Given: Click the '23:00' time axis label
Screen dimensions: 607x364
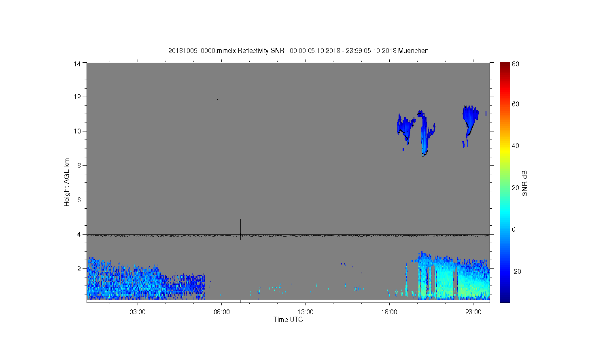Looking at the screenshot, I should (x=473, y=312).
